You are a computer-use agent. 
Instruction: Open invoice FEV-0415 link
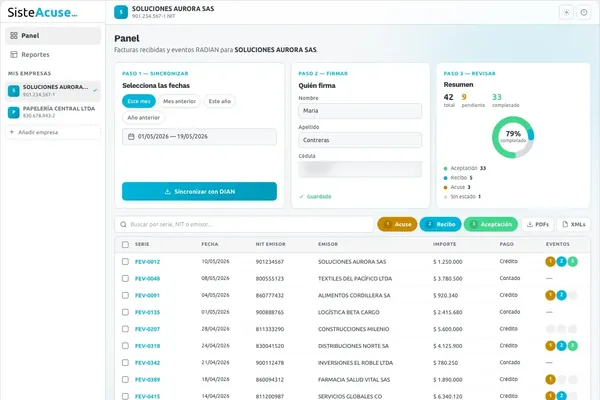pos(147,397)
